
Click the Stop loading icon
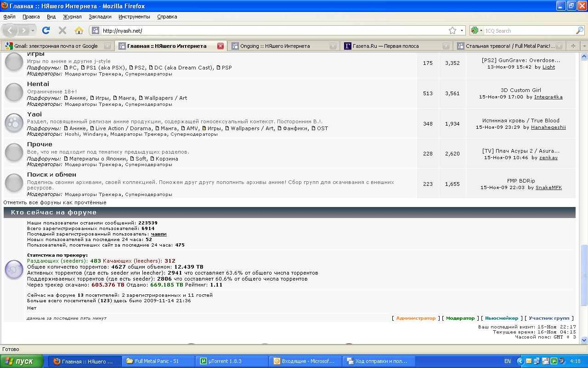click(x=62, y=30)
